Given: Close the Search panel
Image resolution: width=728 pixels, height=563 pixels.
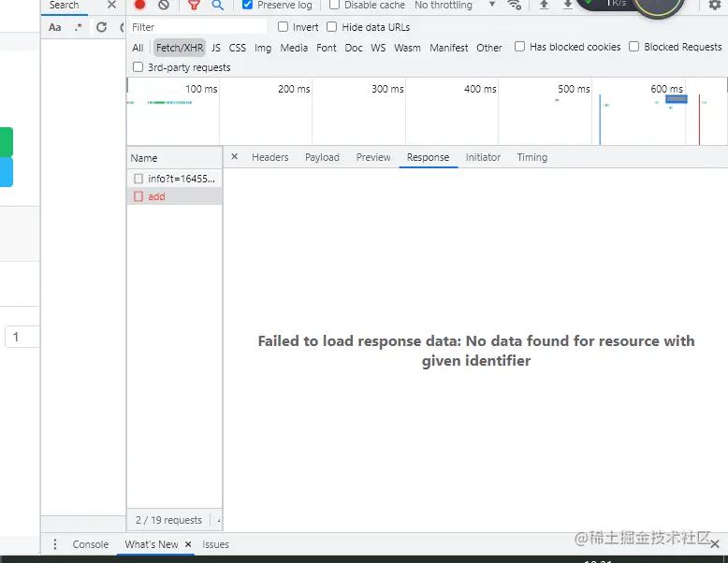Looking at the screenshot, I should 111,5.
